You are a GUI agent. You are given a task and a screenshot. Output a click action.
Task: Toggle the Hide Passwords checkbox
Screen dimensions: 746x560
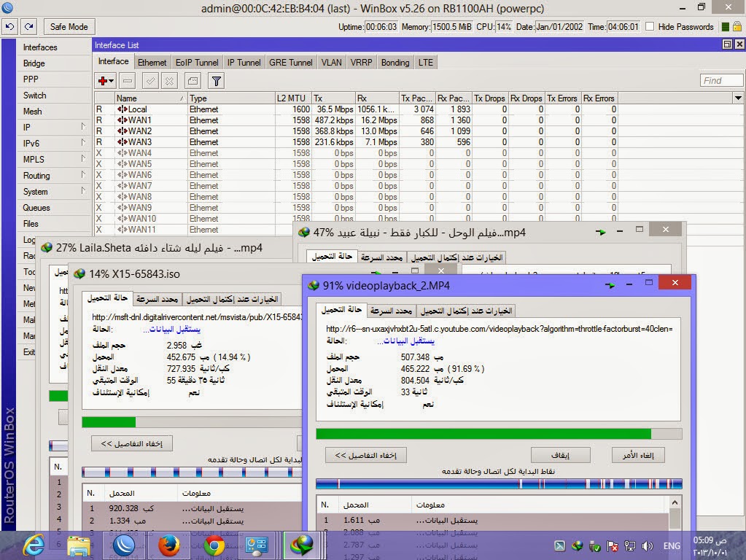click(650, 27)
